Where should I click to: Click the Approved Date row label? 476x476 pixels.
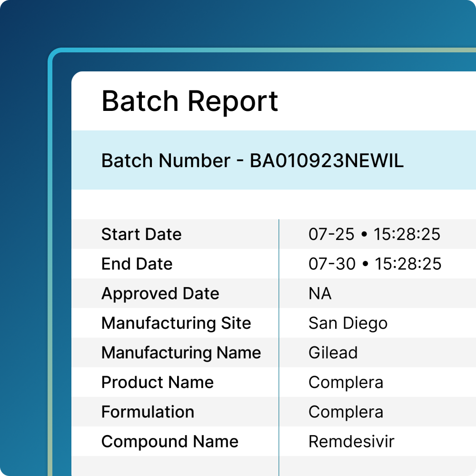coord(160,294)
